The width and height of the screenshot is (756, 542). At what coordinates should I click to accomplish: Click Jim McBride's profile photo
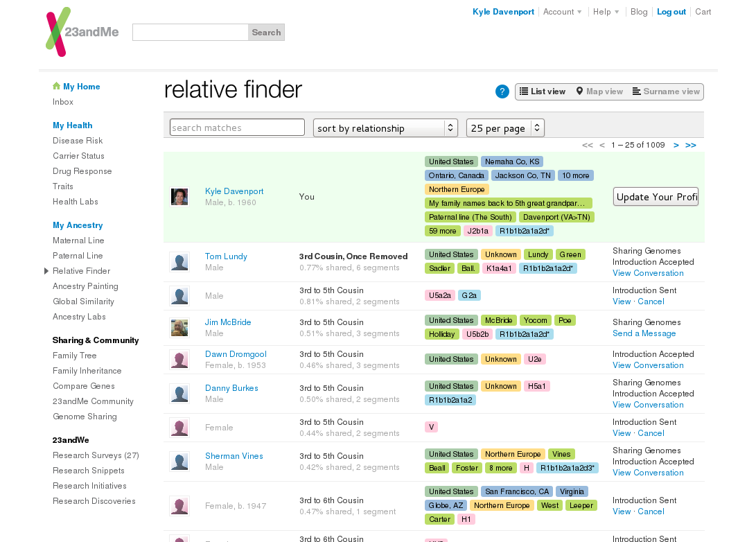click(179, 328)
